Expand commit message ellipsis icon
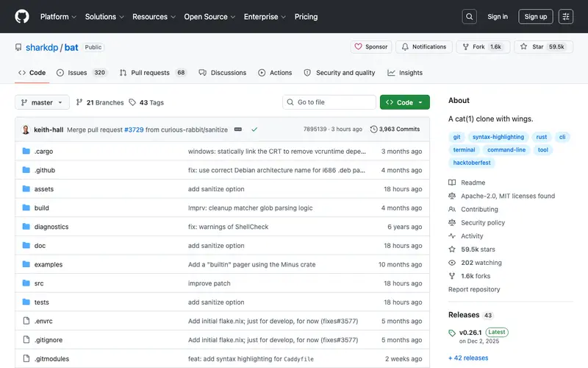Viewport: 588px width, 368px height. [237, 130]
